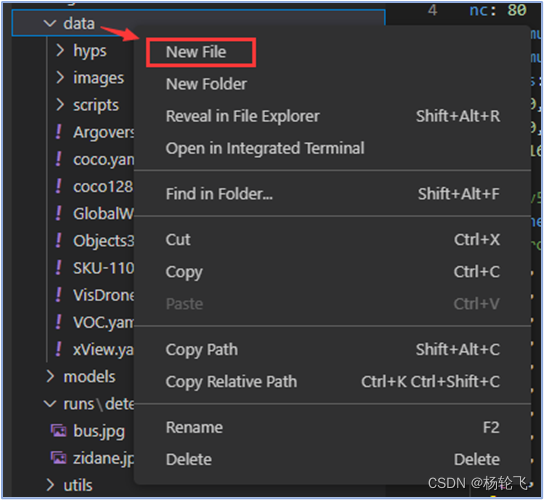Open the scripts folder
The width and height of the screenshot is (544, 500).
click(96, 105)
